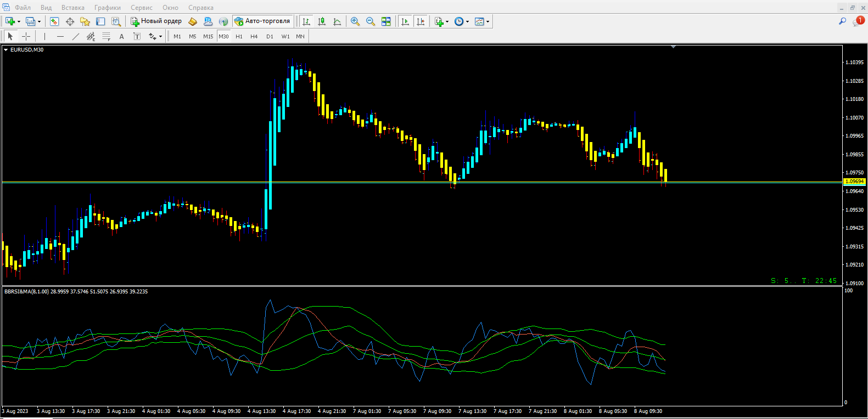Select the arrows objects tool

[x=153, y=36]
